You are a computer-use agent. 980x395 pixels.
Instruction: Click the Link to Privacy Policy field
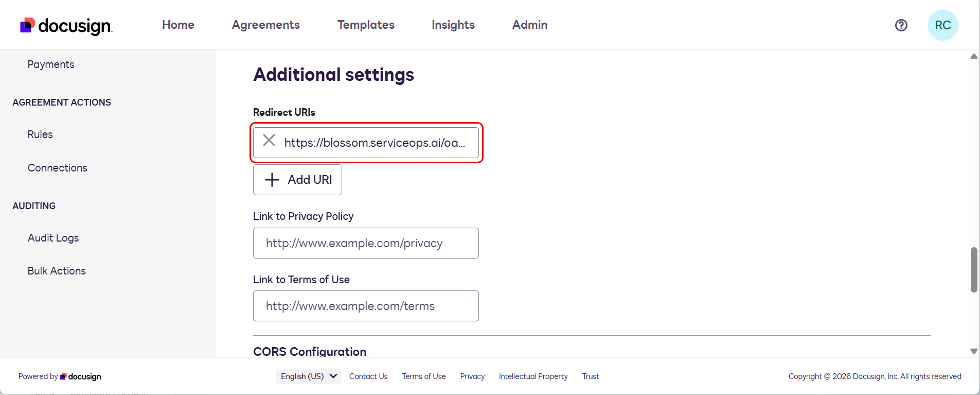click(x=366, y=243)
